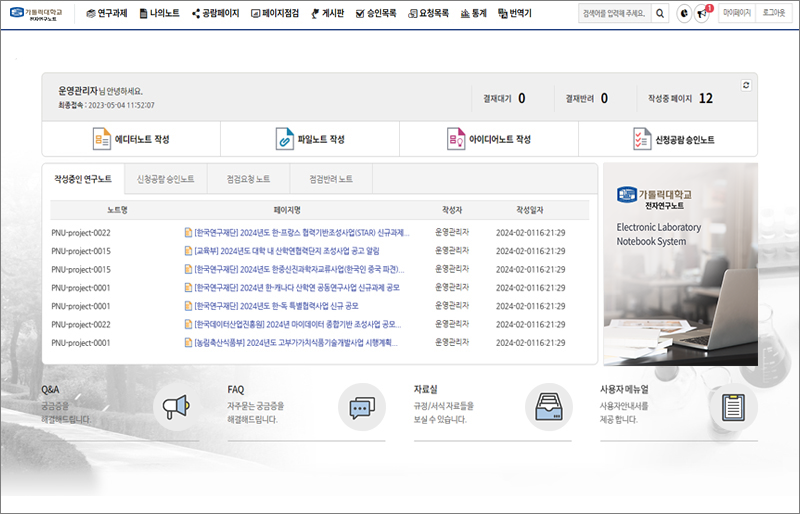Click the 파일노트 작성 button
Screen dimensions: 800x514
pos(310,140)
